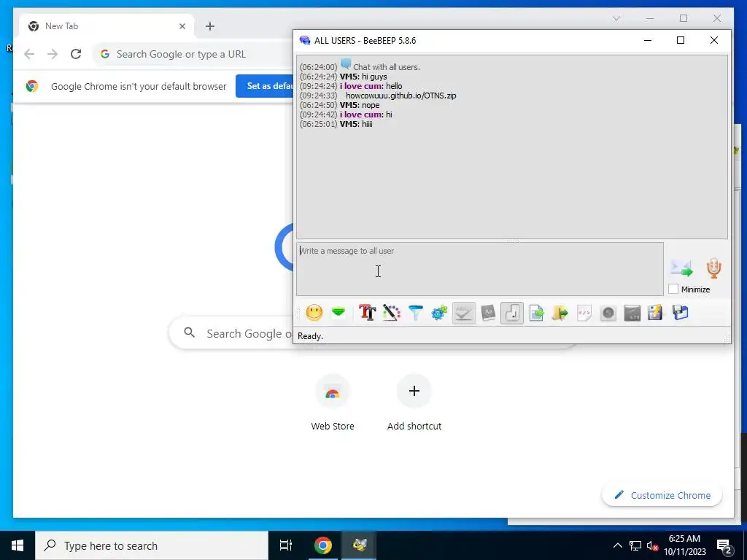Image resolution: width=747 pixels, height=560 pixels.
Task: Click the 'VM5: hiiii' chat message
Action: (x=356, y=124)
